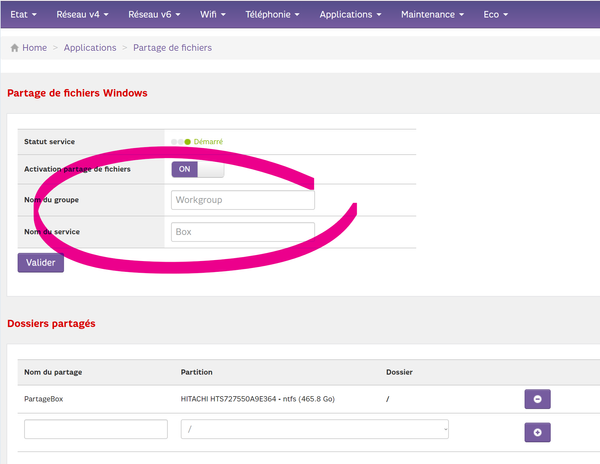Image resolution: width=600 pixels, height=464 pixels.
Task: Add new share with plus button
Action: click(537, 432)
